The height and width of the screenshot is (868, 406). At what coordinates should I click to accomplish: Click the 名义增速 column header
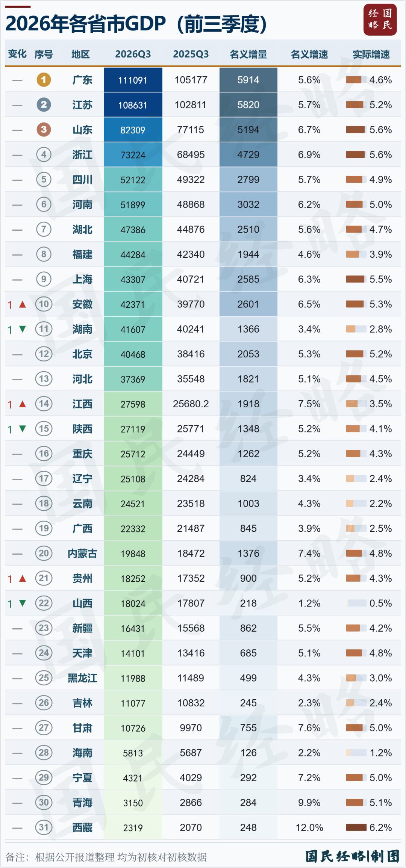click(x=309, y=54)
